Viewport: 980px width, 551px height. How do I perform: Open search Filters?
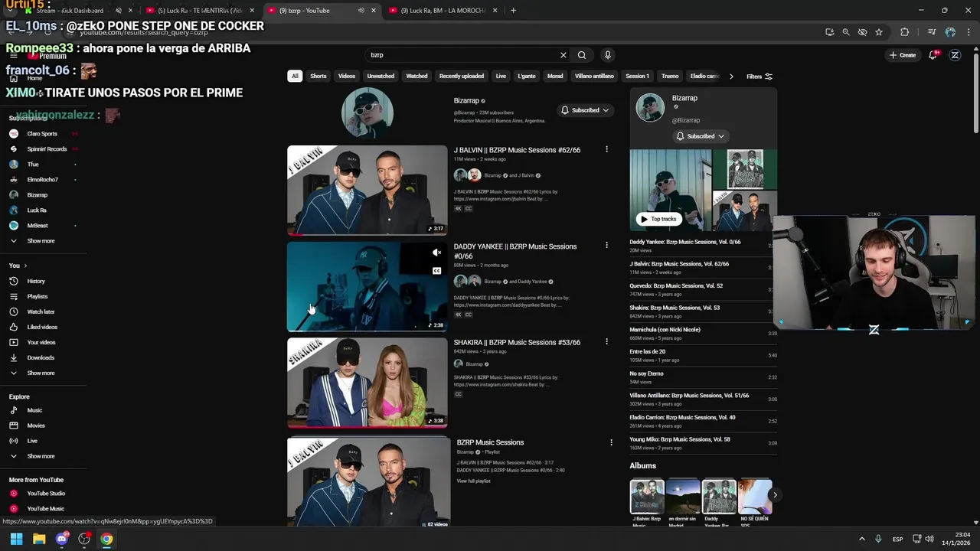pos(759,77)
